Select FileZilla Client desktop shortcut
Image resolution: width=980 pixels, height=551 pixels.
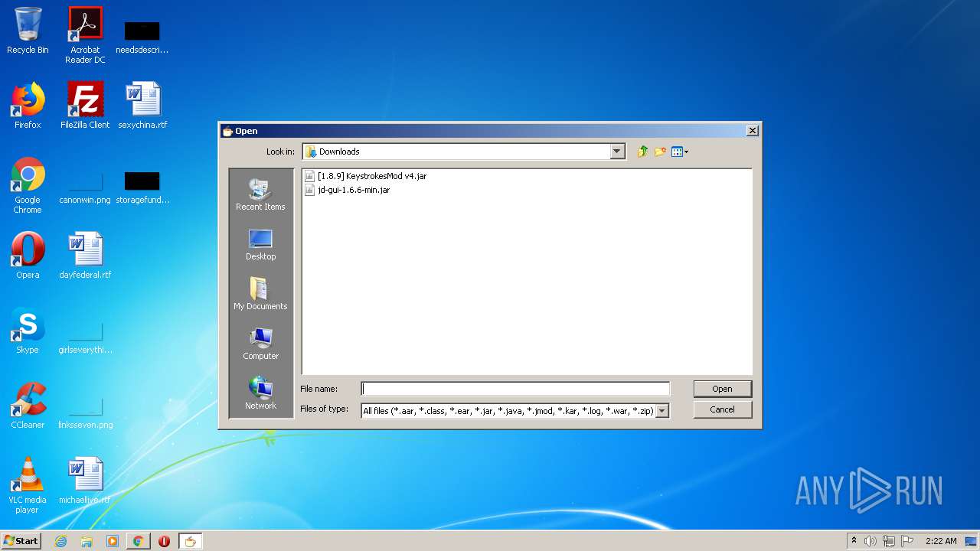[85, 106]
